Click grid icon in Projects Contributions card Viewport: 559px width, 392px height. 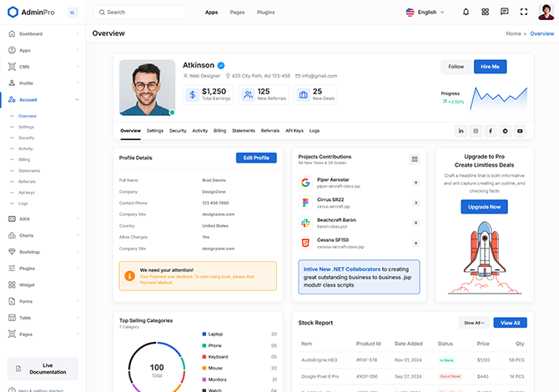tap(415, 159)
